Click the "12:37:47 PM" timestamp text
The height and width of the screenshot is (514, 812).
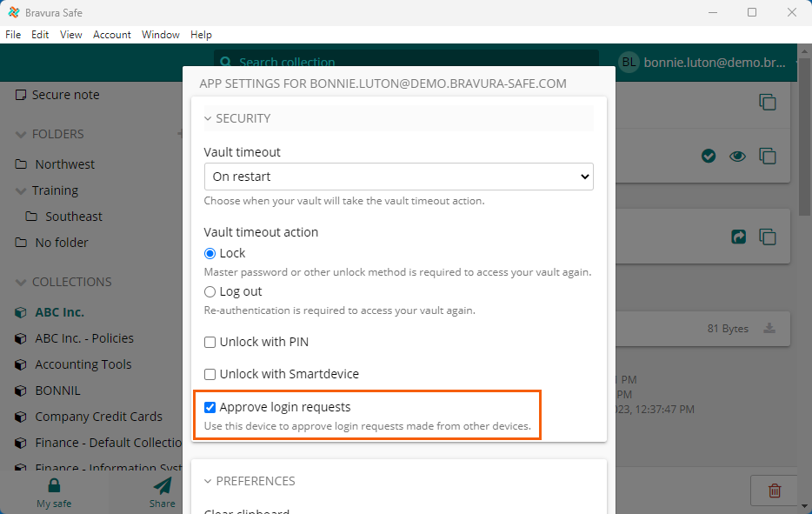[664, 410]
